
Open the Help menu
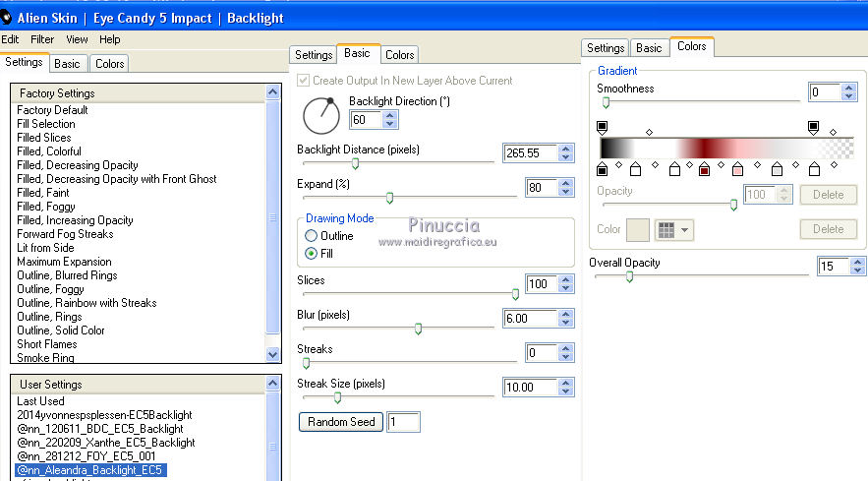110,39
